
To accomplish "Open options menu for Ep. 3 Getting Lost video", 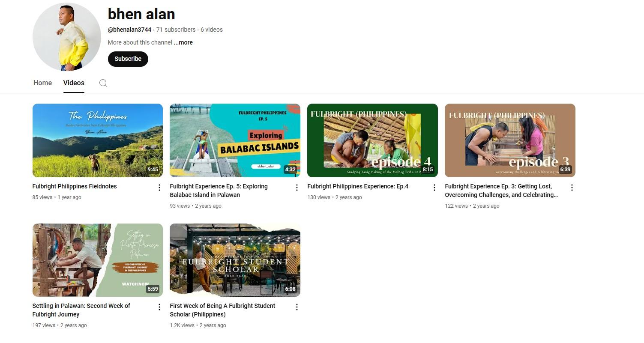I will click(572, 188).
